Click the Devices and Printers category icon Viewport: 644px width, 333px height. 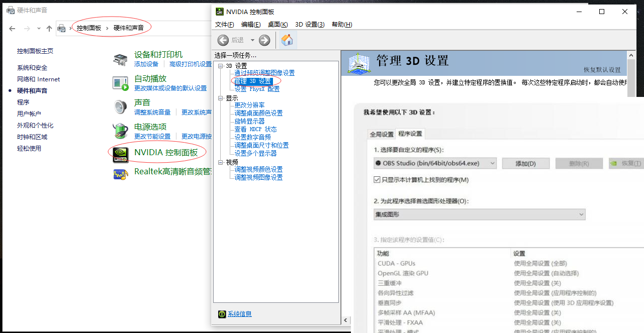point(120,60)
